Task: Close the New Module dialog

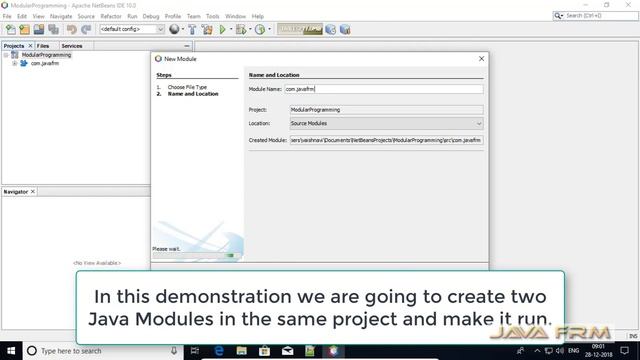Action: click(481, 59)
